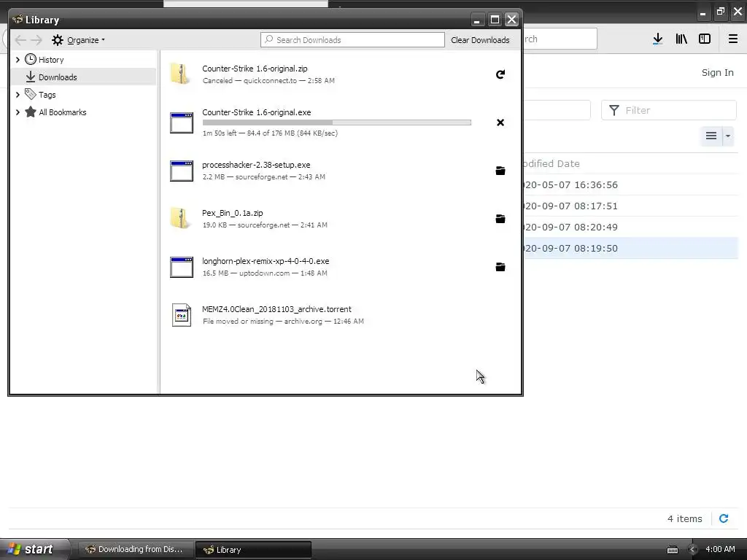Screen dimensions: 747x560
Task: Select the Counter-Strike 1.6-original.zip archive icon
Action: [x=181, y=74]
